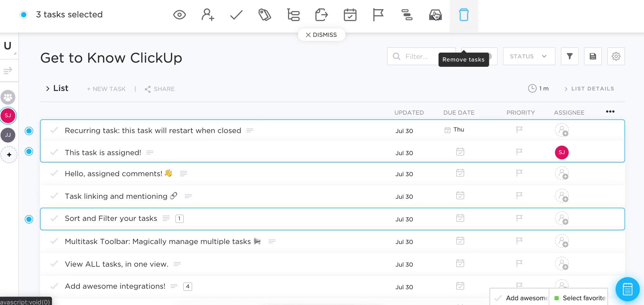The width and height of the screenshot is (644, 305).
Task: Set due date for Task linking and mentioning
Action: point(460,195)
